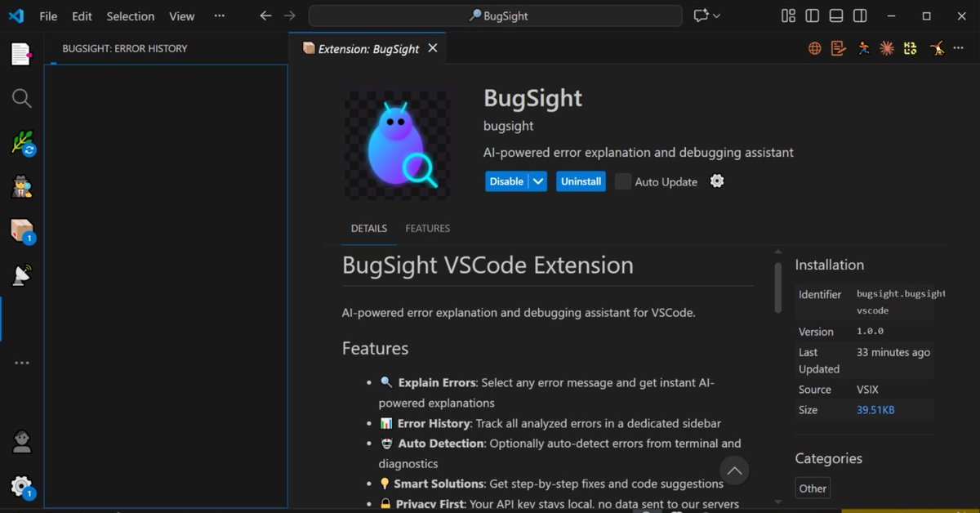This screenshot has width=980, height=513.
Task: Click the Disable button
Action: 506,181
